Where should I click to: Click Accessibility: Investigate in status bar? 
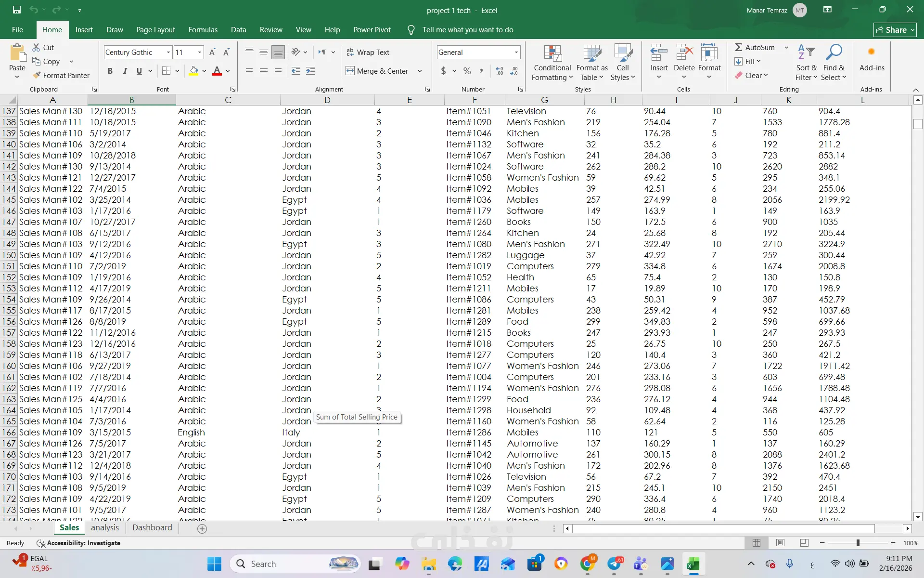[x=79, y=543]
